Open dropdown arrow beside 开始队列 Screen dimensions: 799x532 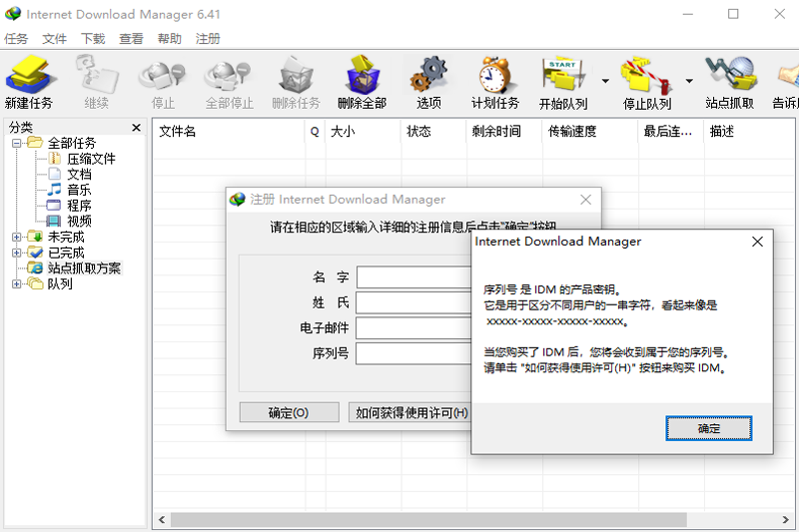coord(605,81)
